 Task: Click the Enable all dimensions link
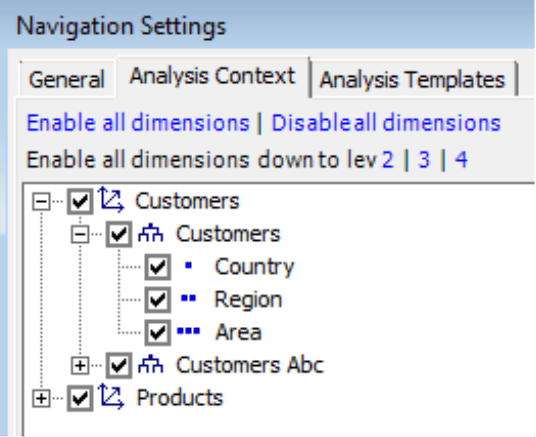click(138, 123)
